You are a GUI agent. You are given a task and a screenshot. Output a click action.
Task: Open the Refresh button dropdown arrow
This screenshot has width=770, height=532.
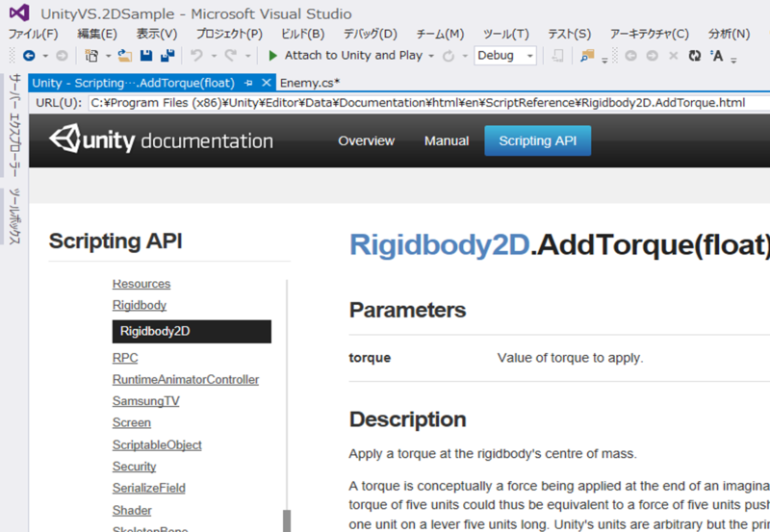pyautogui.click(x=465, y=56)
